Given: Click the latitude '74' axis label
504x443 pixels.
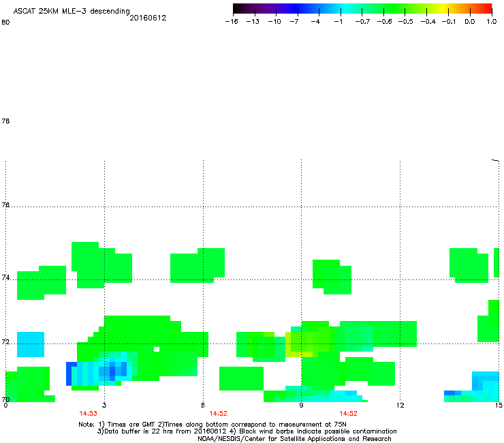Looking at the screenshot, I should 5,277.
